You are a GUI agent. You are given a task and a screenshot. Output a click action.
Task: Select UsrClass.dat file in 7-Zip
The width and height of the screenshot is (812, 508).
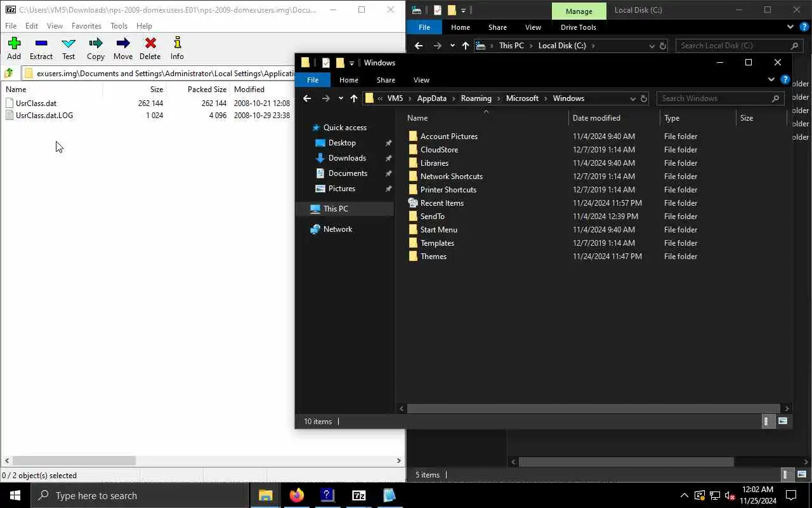tap(36, 103)
